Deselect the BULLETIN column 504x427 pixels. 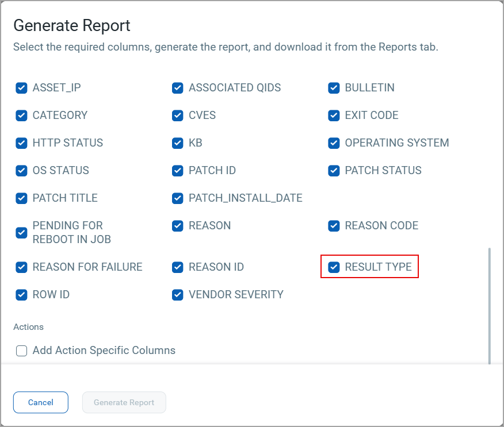point(334,88)
